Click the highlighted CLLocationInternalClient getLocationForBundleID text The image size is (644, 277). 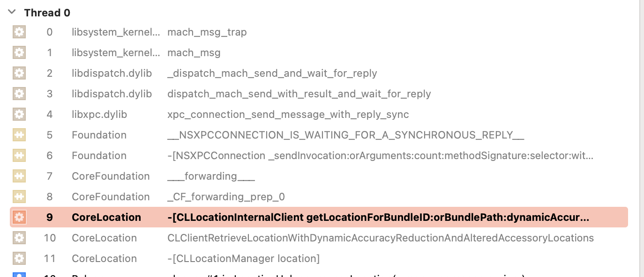coord(378,218)
